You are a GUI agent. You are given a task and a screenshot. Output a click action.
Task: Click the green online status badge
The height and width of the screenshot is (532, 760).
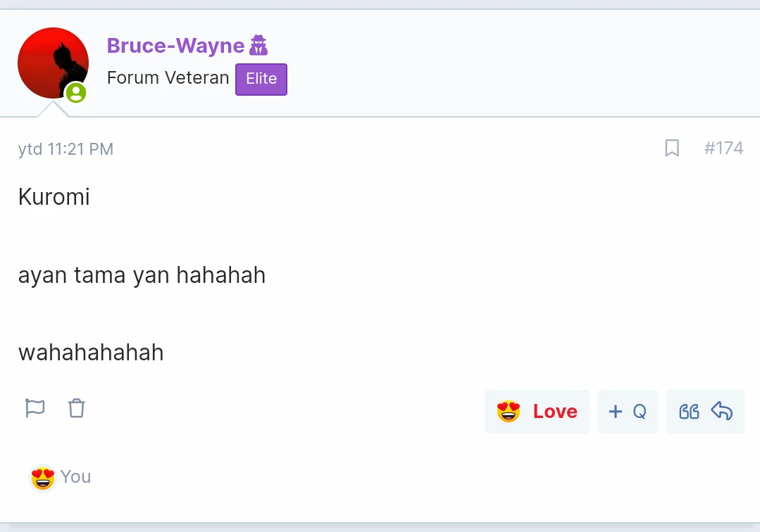click(x=76, y=92)
